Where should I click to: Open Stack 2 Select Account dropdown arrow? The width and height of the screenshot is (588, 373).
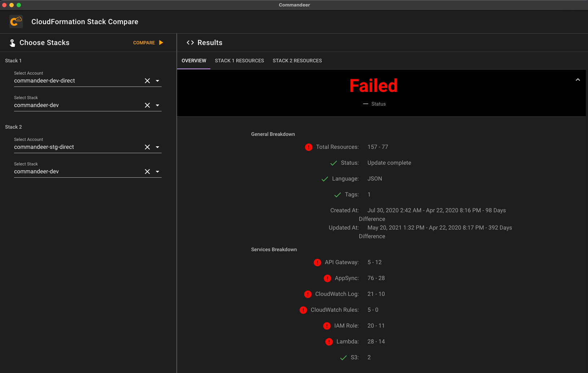coord(157,147)
